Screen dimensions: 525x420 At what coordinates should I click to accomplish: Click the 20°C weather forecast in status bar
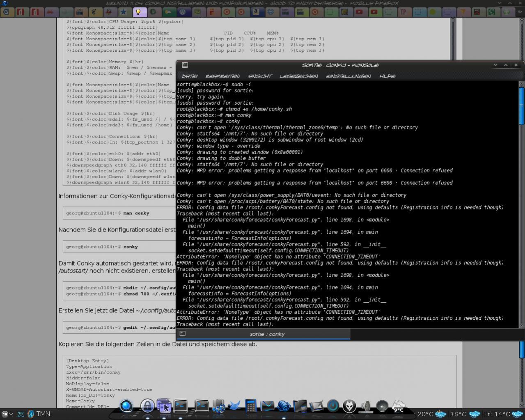[x=431, y=414]
